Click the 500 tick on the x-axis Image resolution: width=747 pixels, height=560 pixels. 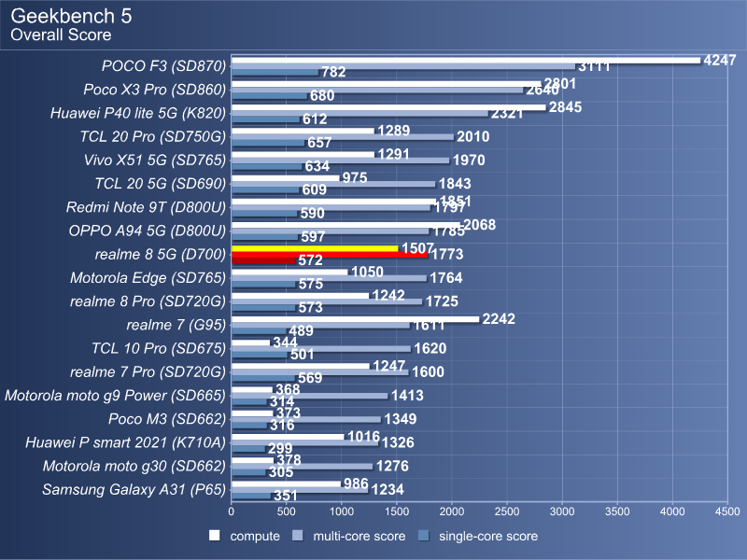(287, 511)
